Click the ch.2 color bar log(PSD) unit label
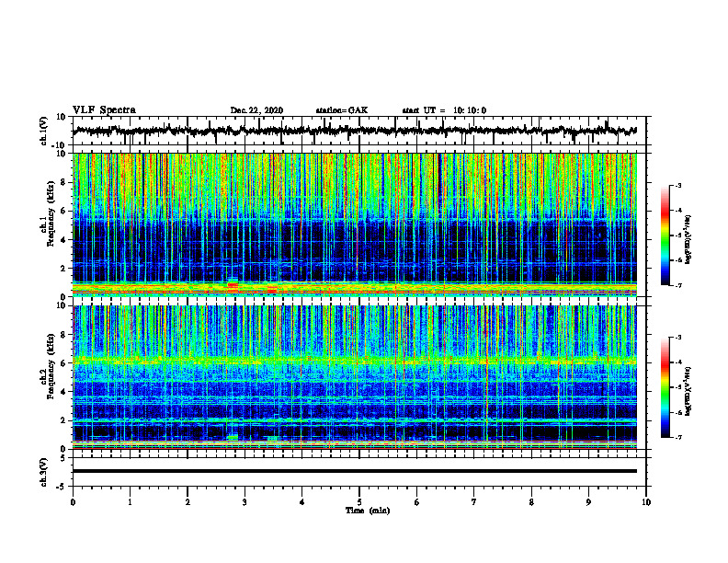This screenshot has height=563, width=728. (x=688, y=391)
